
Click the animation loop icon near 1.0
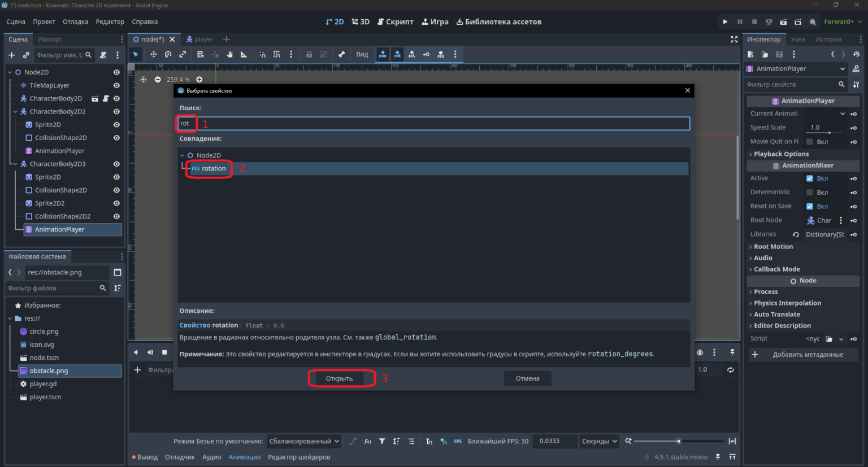point(731,369)
